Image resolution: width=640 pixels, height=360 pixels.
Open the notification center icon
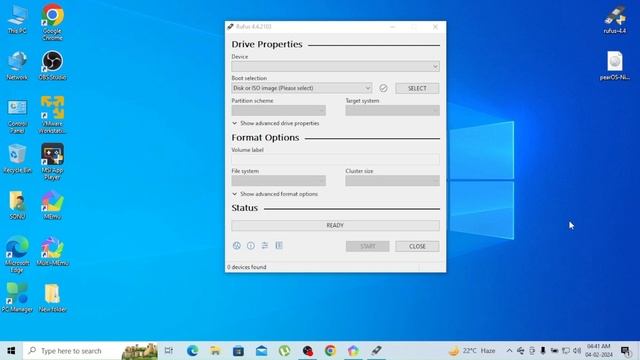(x=625, y=351)
